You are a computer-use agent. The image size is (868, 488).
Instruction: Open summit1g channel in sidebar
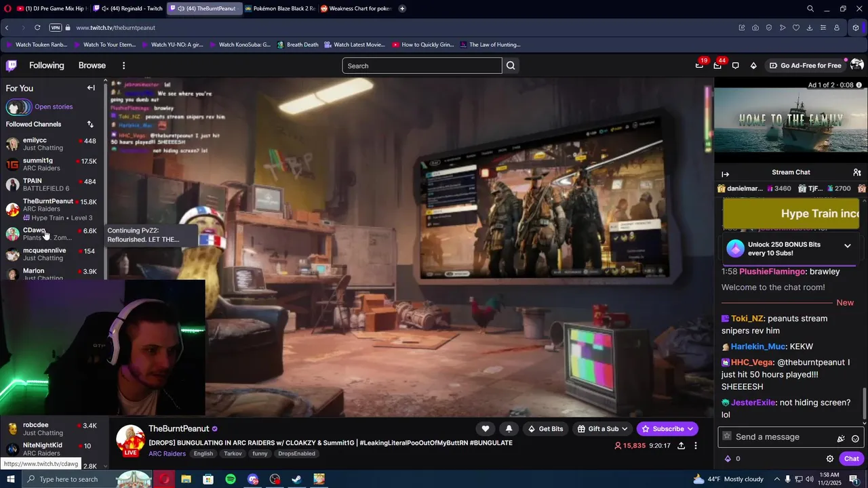coord(52,164)
